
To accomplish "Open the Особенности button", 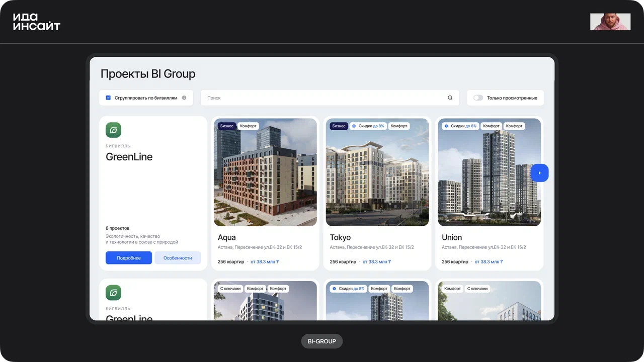I will 178,258.
